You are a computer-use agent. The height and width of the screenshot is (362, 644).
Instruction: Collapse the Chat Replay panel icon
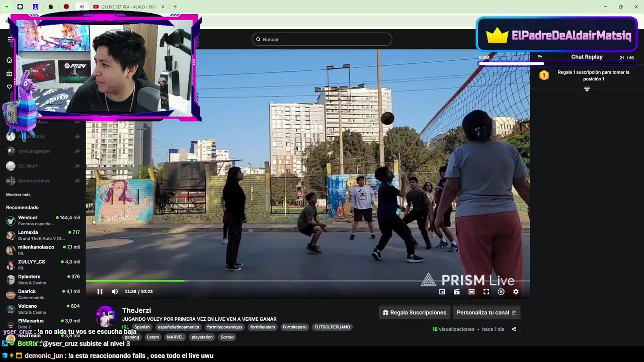(540, 57)
